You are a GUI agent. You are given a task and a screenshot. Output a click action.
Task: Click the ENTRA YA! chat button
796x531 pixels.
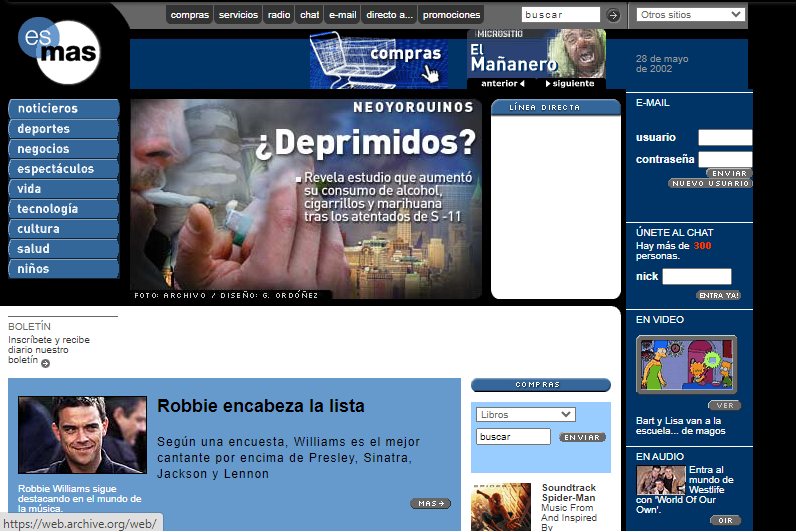pos(718,295)
